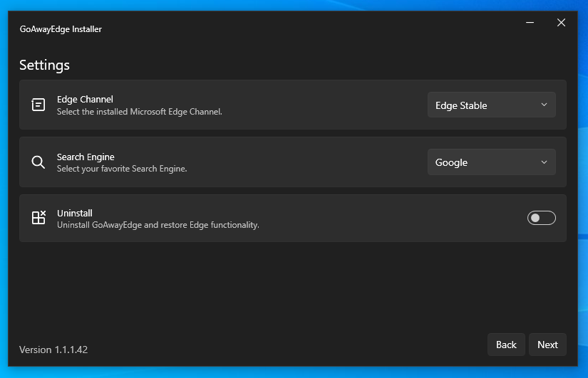Click the Uninstall GoAwayEdge description text
Image resolution: width=588 pixels, height=378 pixels.
click(x=158, y=225)
